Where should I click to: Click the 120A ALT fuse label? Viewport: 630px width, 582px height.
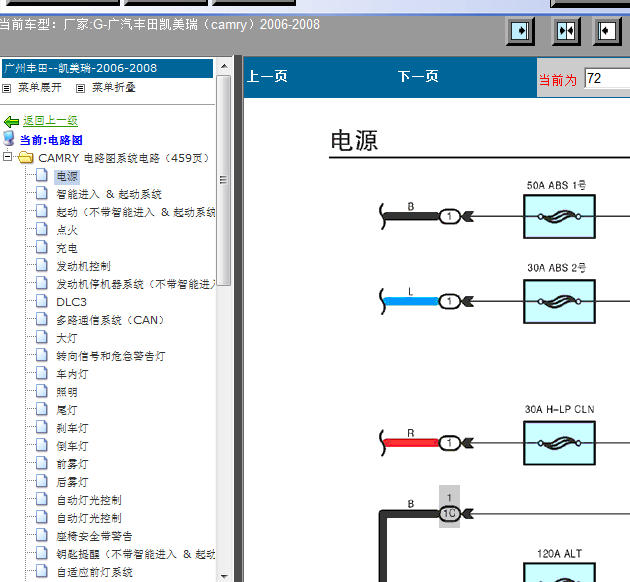[559, 554]
